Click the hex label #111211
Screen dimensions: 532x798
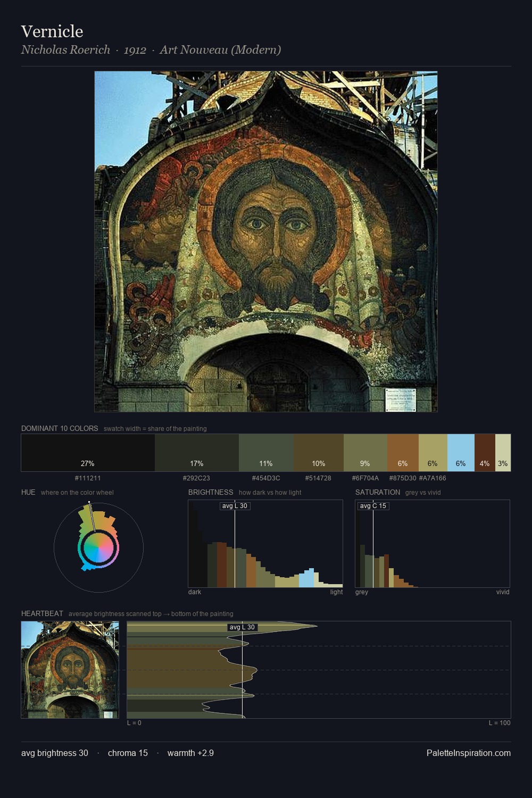point(88,478)
